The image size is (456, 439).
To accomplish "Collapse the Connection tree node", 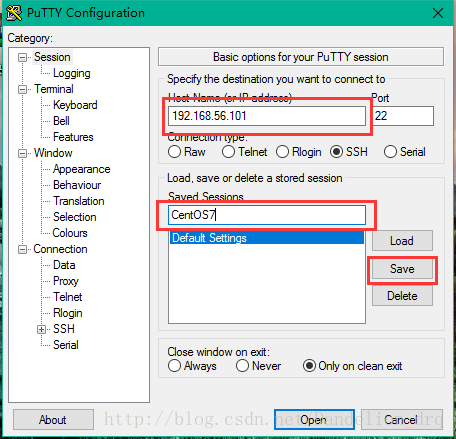I will click(x=22, y=249).
